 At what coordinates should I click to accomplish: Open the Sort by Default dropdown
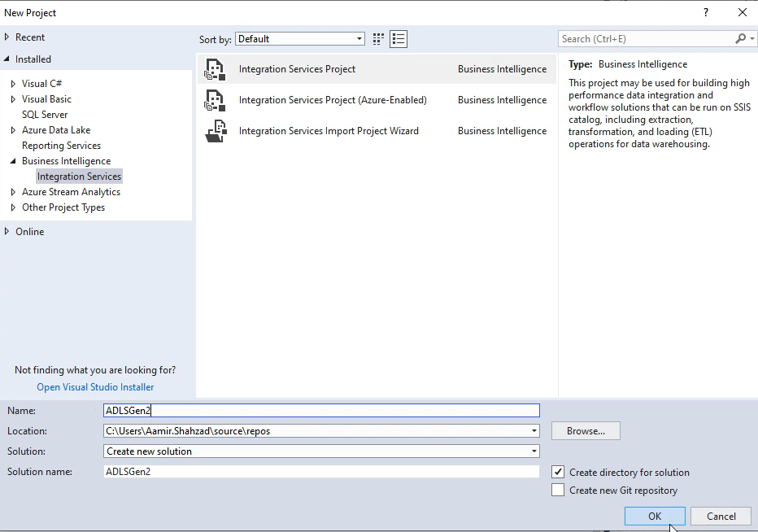point(359,38)
